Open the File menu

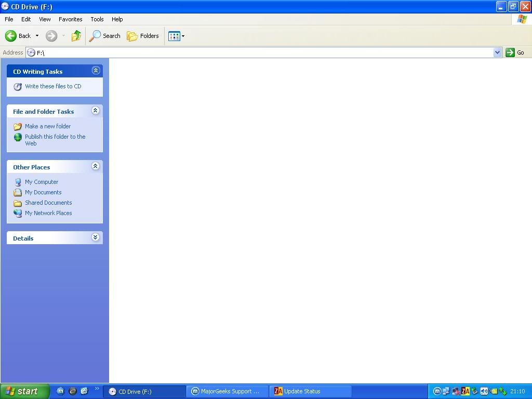coord(9,19)
